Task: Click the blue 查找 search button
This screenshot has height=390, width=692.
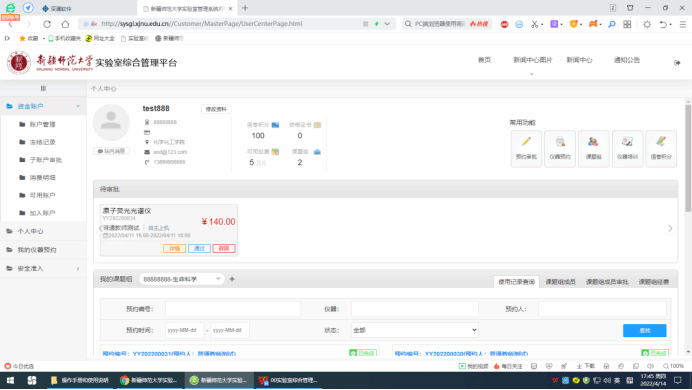Action: point(644,330)
